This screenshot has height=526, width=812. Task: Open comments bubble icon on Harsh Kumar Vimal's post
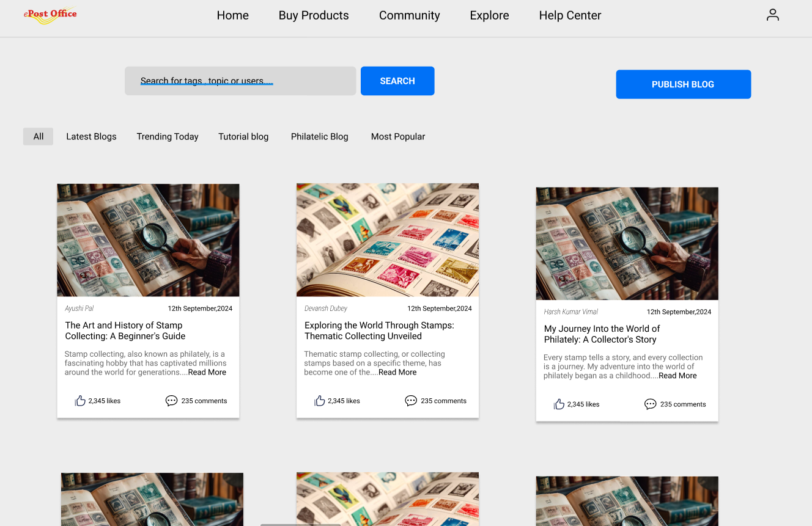651,404
